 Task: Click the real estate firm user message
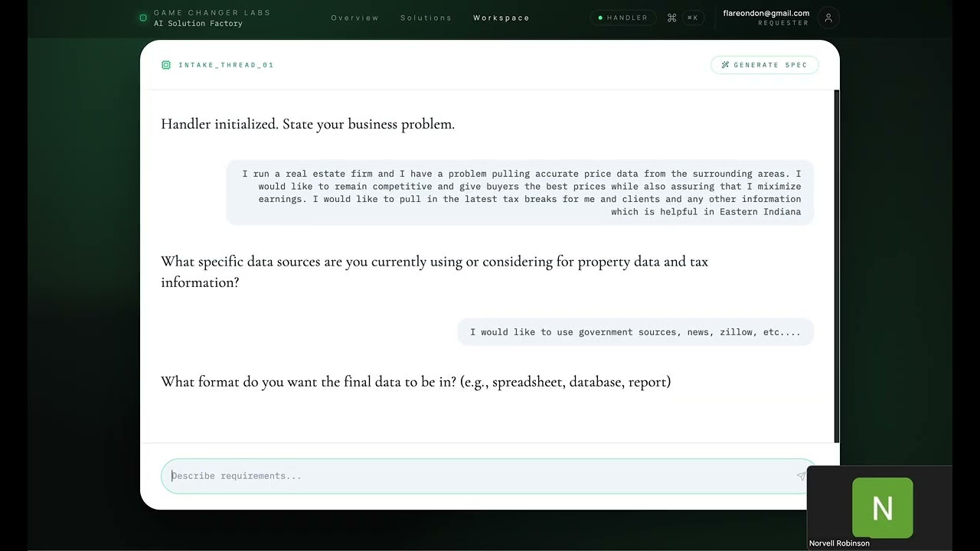[520, 193]
